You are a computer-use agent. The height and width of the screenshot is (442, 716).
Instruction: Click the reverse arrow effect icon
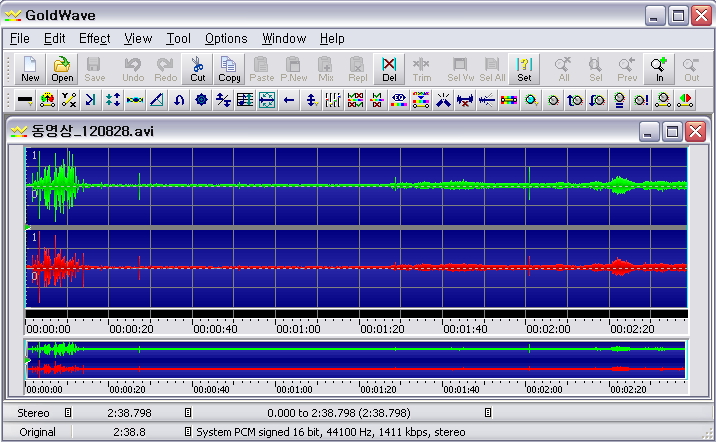(x=289, y=100)
